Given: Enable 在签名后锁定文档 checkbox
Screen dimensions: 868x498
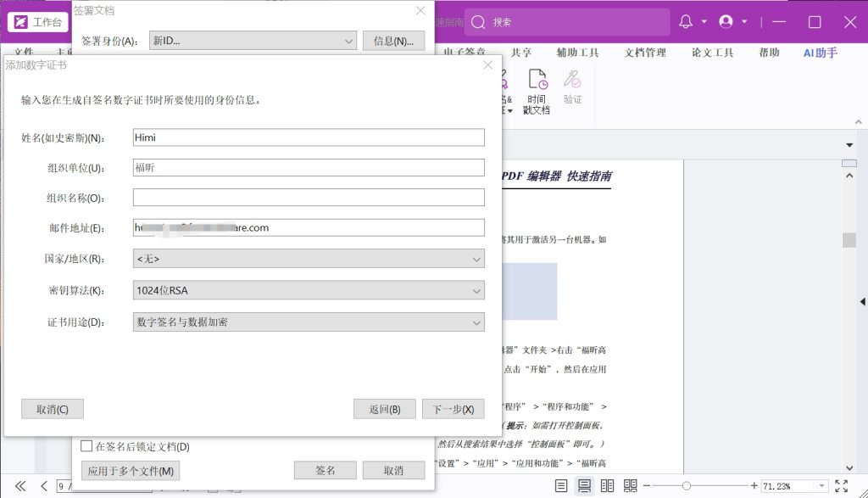Looking at the screenshot, I should 86,446.
